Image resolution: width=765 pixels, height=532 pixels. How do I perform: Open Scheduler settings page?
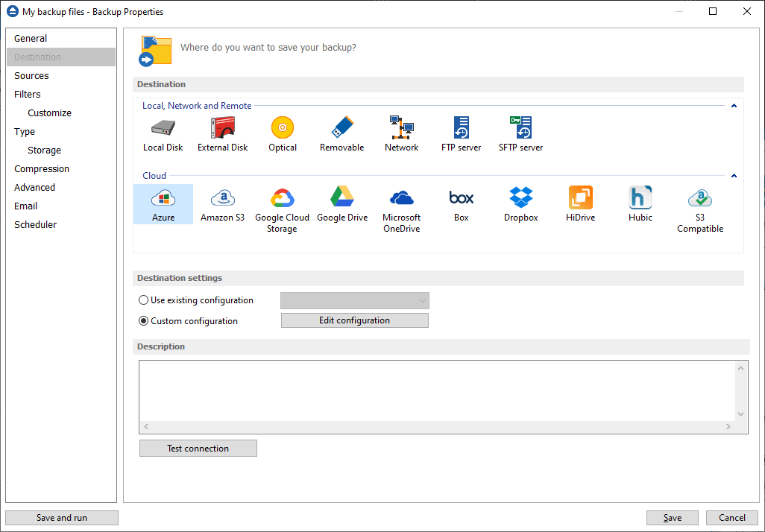point(61,224)
